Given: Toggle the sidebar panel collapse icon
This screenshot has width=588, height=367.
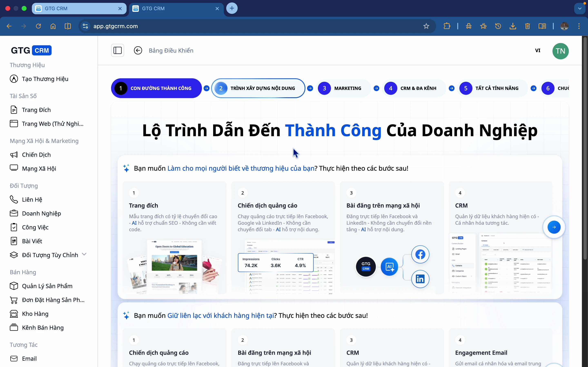Looking at the screenshot, I should (117, 50).
